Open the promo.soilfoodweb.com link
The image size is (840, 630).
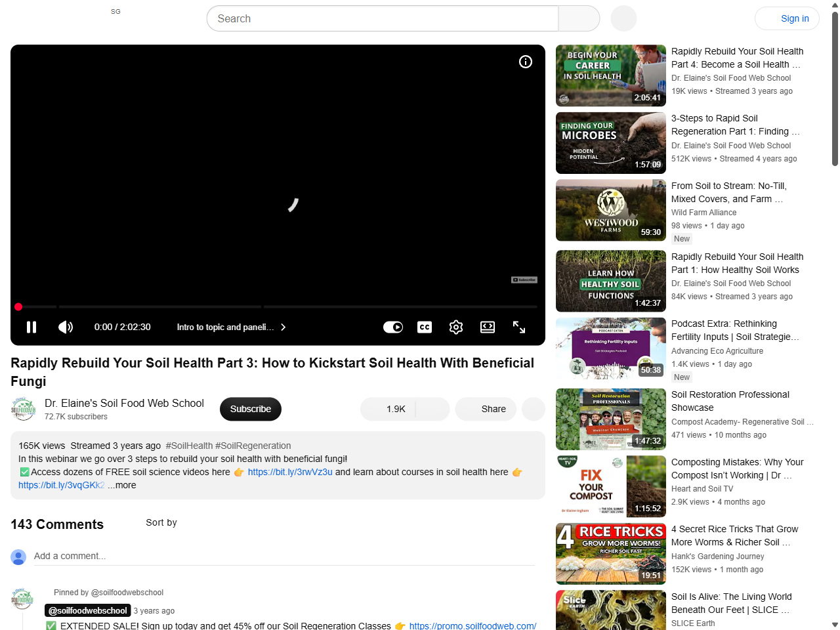tap(472, 625)
